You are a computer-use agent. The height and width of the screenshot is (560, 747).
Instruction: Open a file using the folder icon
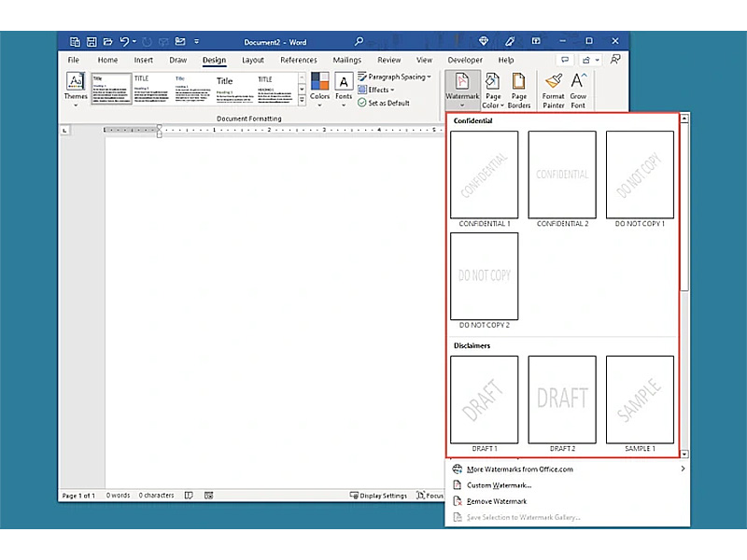(107, 42)
